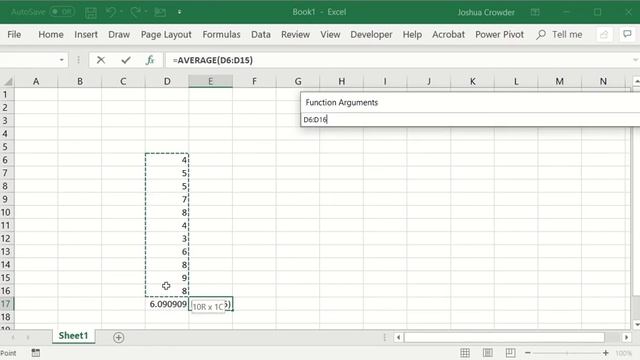This screenshot has width=640, height=360.
Task: Confirm formula with the checkmark icon
Action: 126,60
